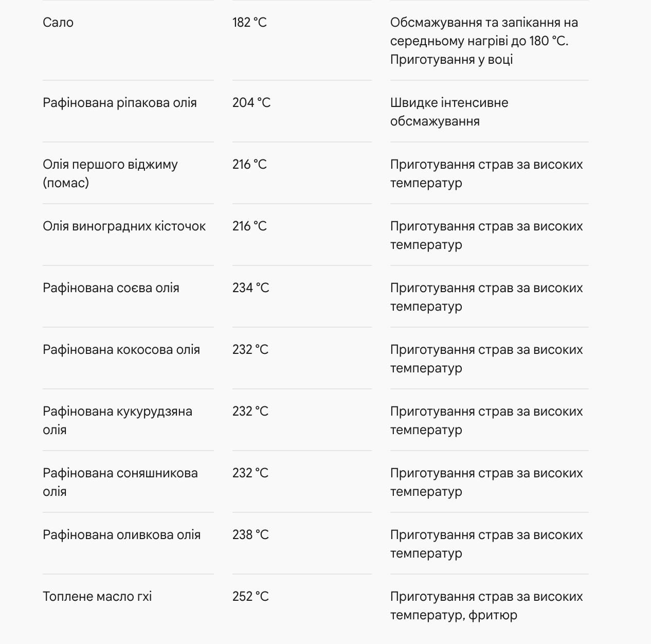
Task: Click the '216 °C' value for grape seed oil
Action: coord(249,226)
